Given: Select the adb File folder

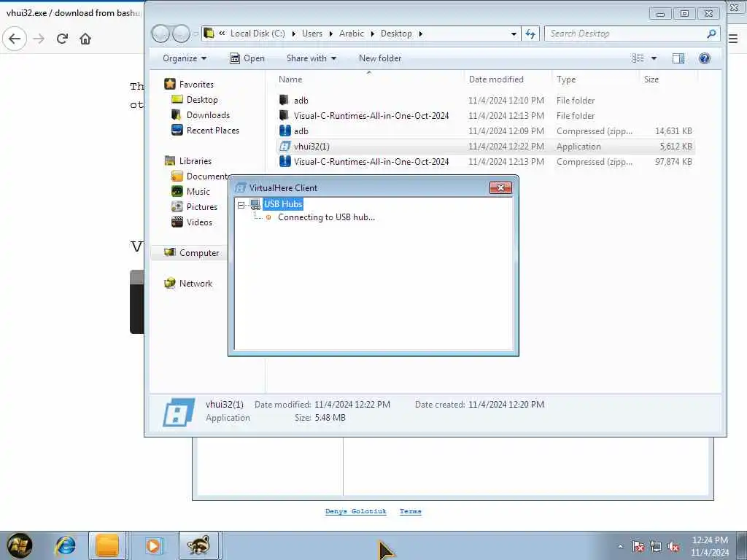Looking at the screenshot, I should click(485, 101).
